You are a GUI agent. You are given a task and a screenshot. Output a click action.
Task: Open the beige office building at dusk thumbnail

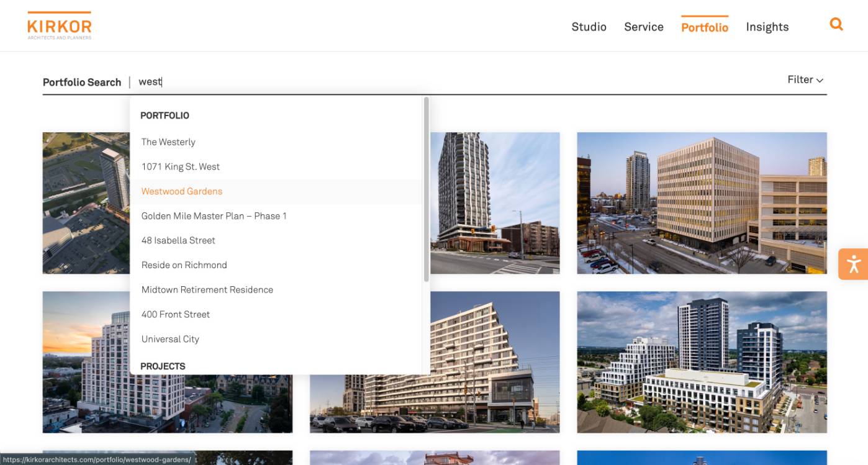(x=702, y=203)
